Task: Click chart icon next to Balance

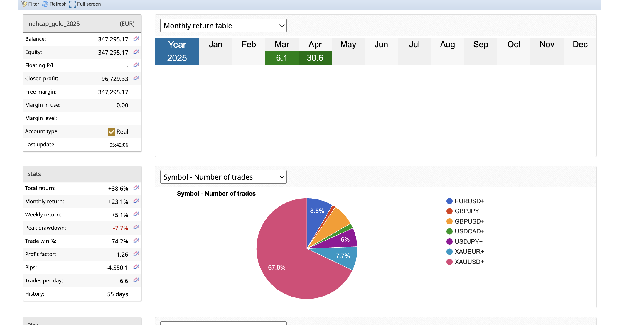Action: pos(136,39)
